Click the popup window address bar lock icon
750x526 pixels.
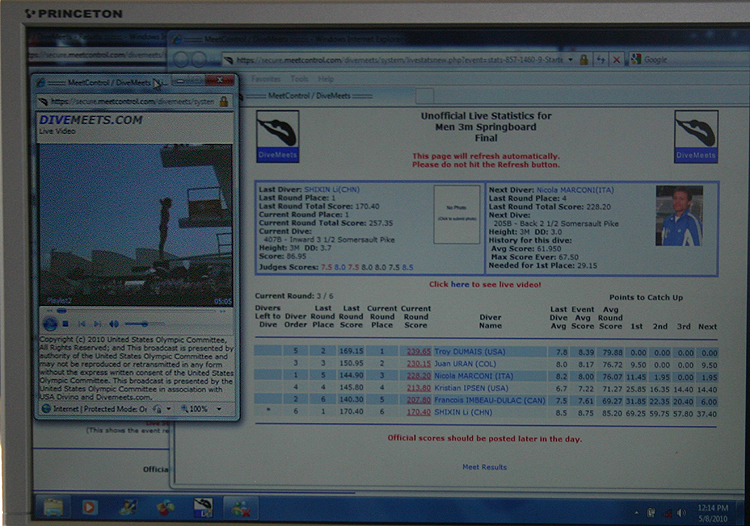pyautogui.click(x=223, y=101)
